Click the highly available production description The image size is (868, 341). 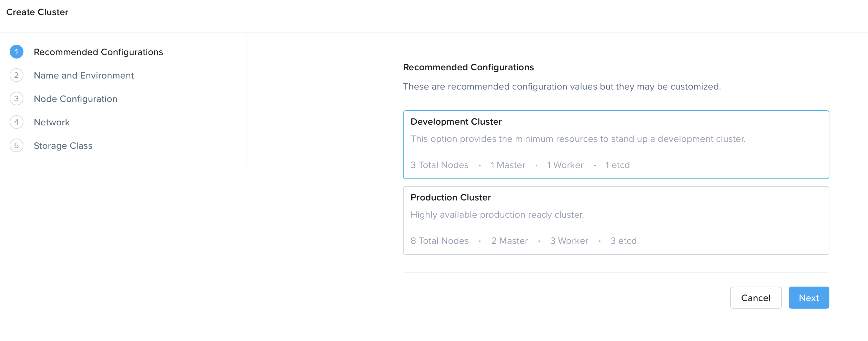pos(497,215)
